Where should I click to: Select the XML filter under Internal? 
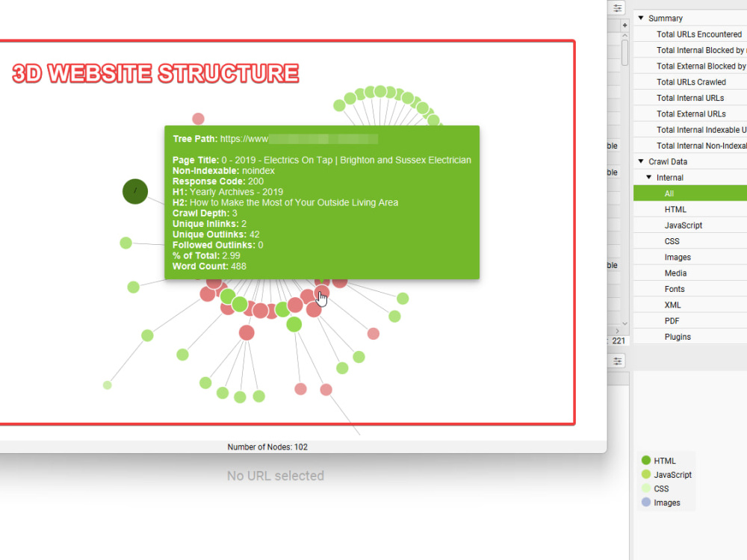[689, 305]
